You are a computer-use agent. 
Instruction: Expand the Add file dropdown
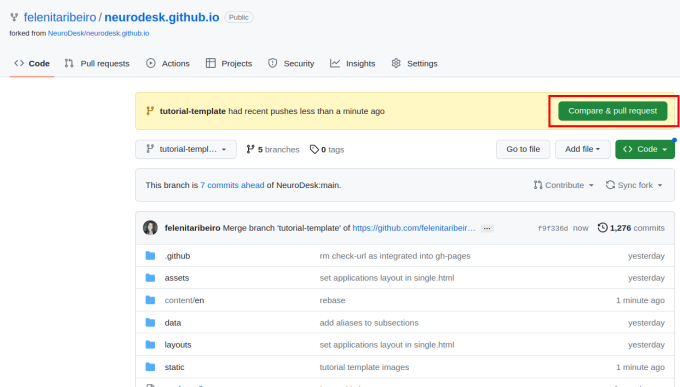click(x=582, y=149)
